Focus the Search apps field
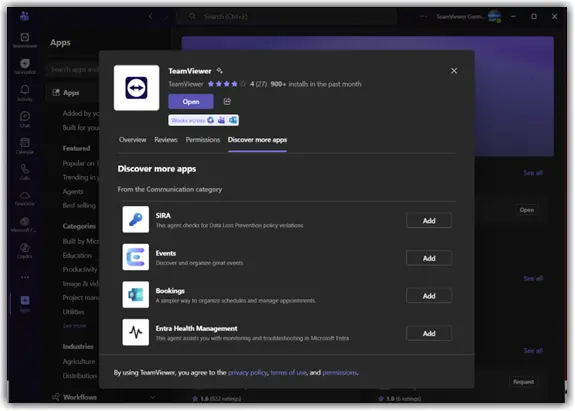The width and height of the screenshot is (575, 411). 73,69
